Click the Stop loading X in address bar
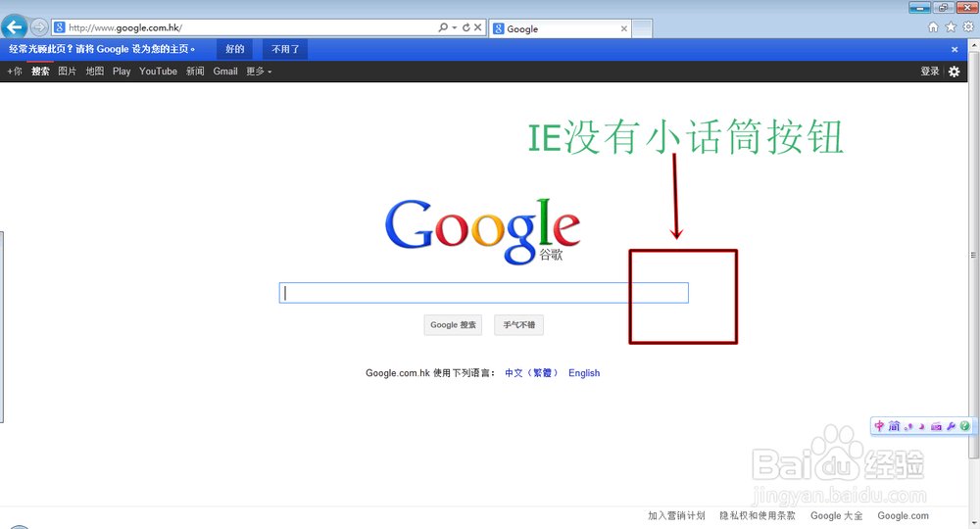The height and width of the screenshot is (529, 980). [477, 27]
